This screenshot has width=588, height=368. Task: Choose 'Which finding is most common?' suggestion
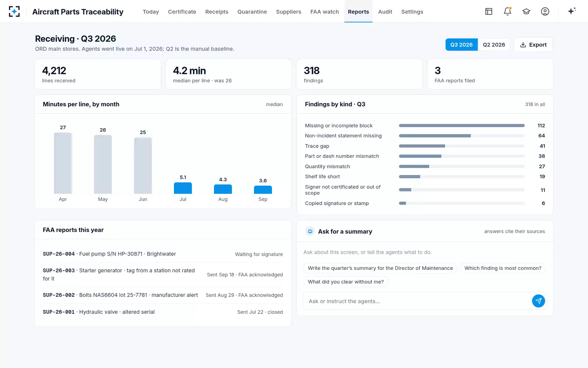tap(503, 268)
